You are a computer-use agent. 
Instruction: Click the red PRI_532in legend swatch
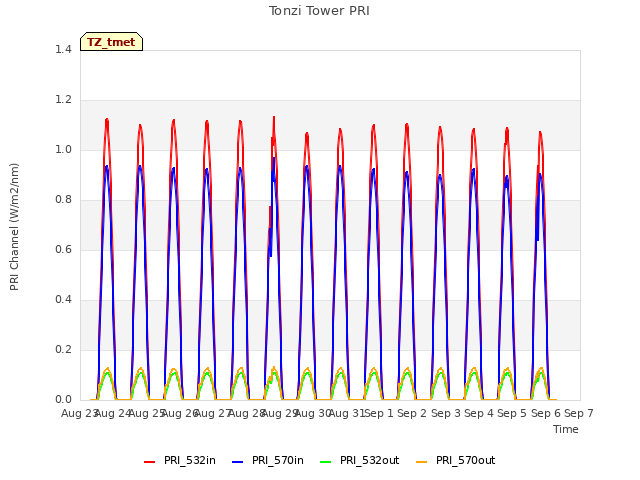pos(149,462)
